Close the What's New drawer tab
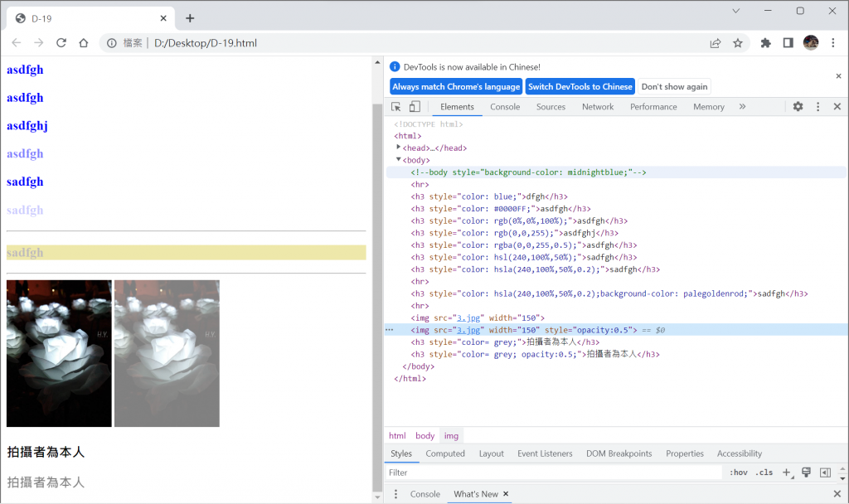The image size is (849, 504). [x=506, y=494]
